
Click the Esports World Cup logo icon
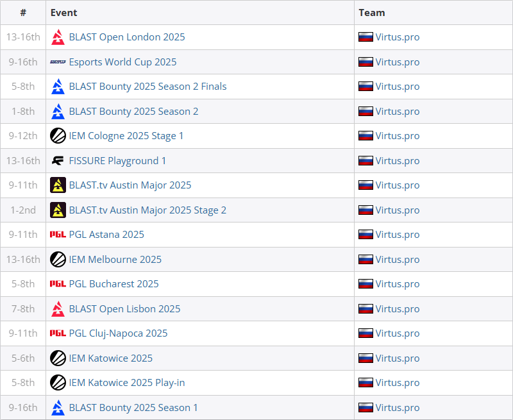click(x=58, y=62)
